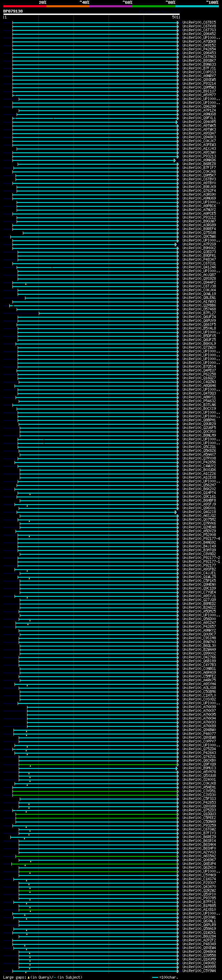Screen dimensions: 222x980
Task: Select hit label UniRef100_C5PEE2
Action: (x=199, y=818)
